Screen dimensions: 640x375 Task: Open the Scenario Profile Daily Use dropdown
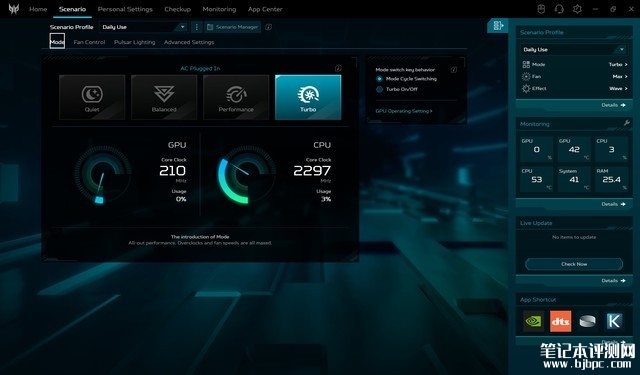tap(143, 27)
